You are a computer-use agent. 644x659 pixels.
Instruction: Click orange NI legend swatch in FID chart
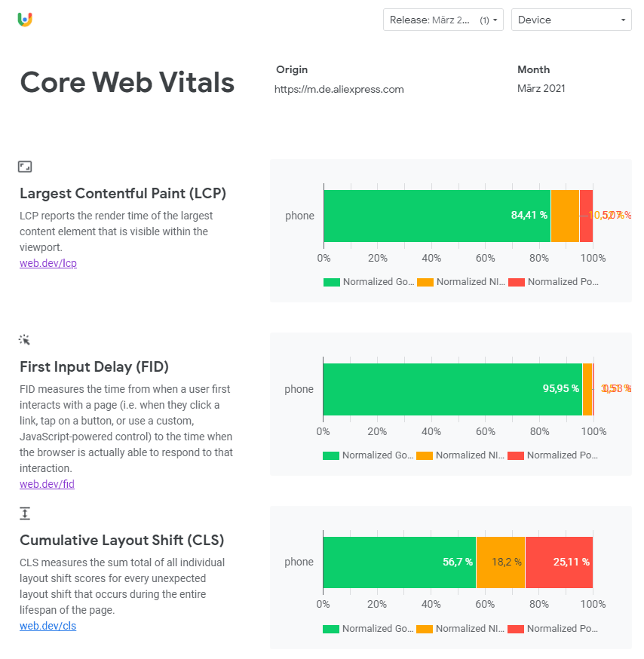(x=425, y=455)
